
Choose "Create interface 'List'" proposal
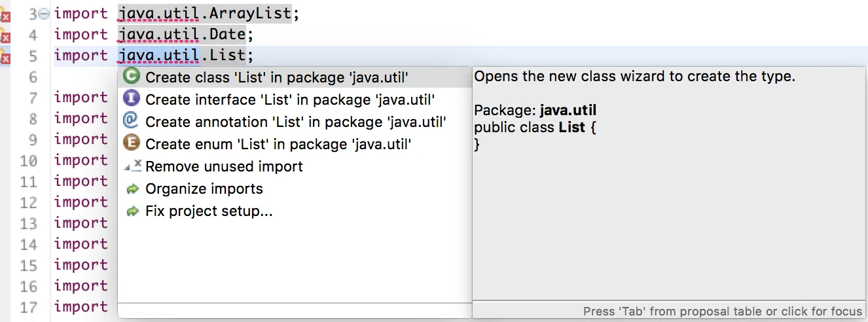(x=290, y=99)
